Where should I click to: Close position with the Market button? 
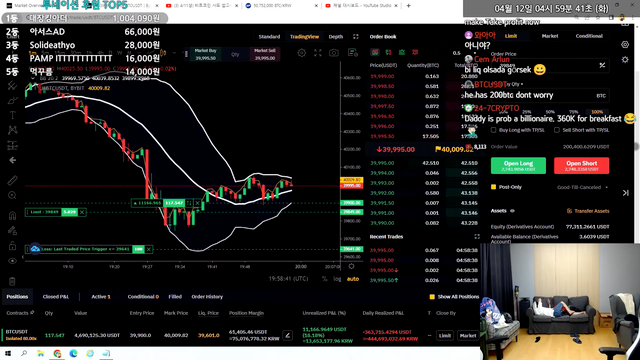point(468,336)
